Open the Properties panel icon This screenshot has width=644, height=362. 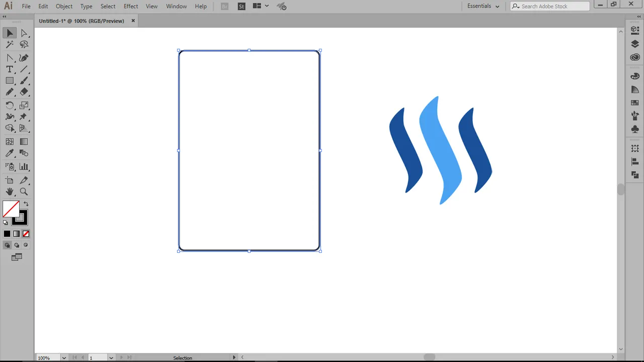635,31
